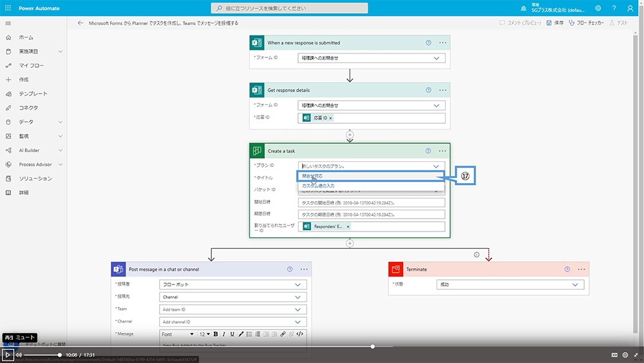This screenshot has height=363, width=644.
Task: Collapse the left navigation hamburger menu
Action: pos(8,23)
